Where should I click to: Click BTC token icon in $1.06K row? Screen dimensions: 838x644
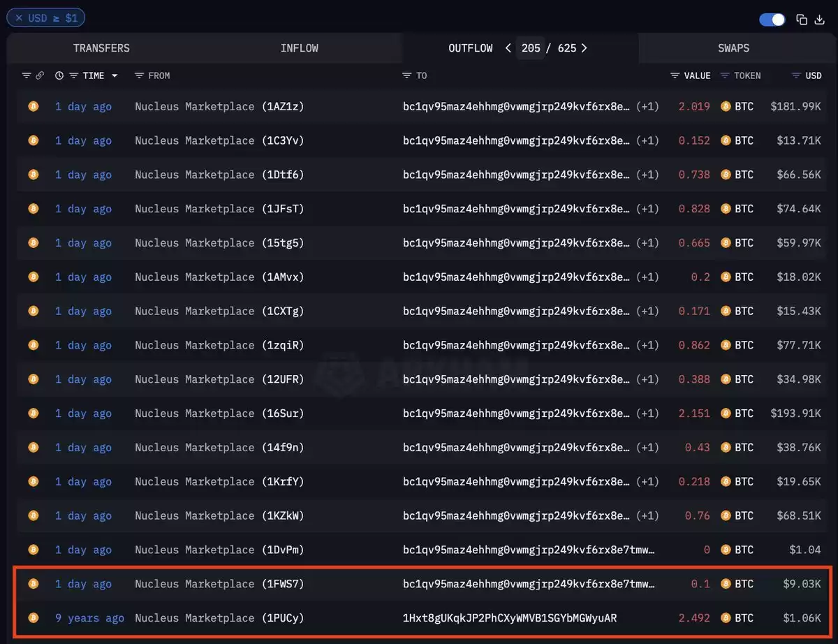[x=726, y=618]
